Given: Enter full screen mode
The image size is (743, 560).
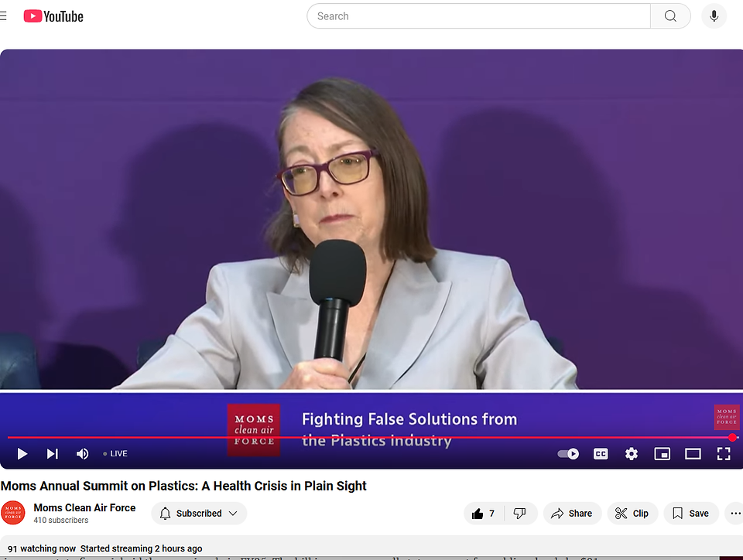Looking at the screenshot, I should [x=724, y=453].
